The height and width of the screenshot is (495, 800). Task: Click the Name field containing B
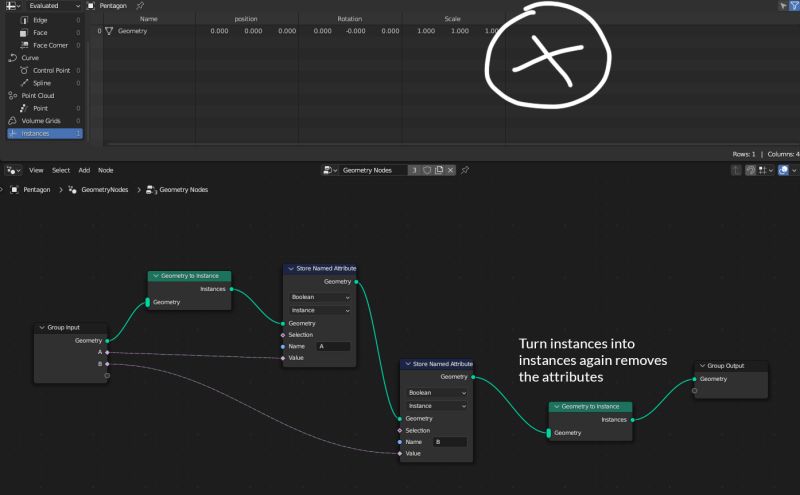click(x=450, y=442)
